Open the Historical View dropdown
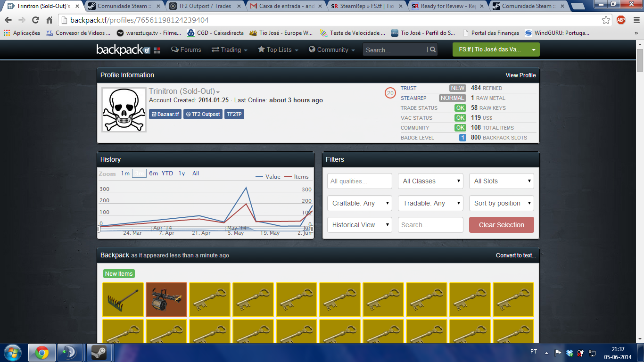 (360, 225)
